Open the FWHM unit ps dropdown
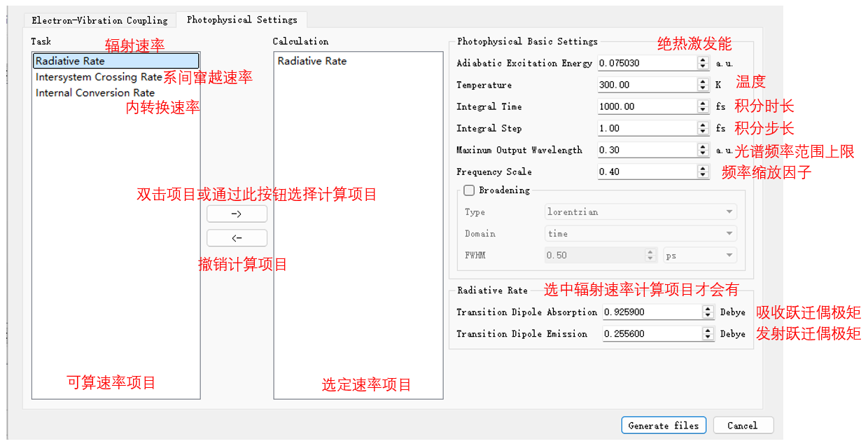Image resolution: width=868 pixels, height=446 pixels. point(698,256)
